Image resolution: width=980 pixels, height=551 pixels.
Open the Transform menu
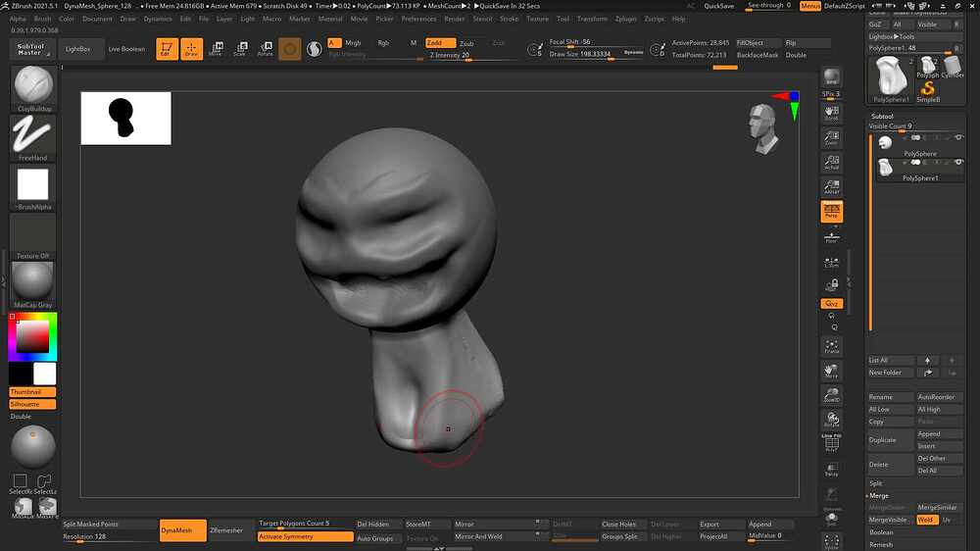(x=592, y=19)
